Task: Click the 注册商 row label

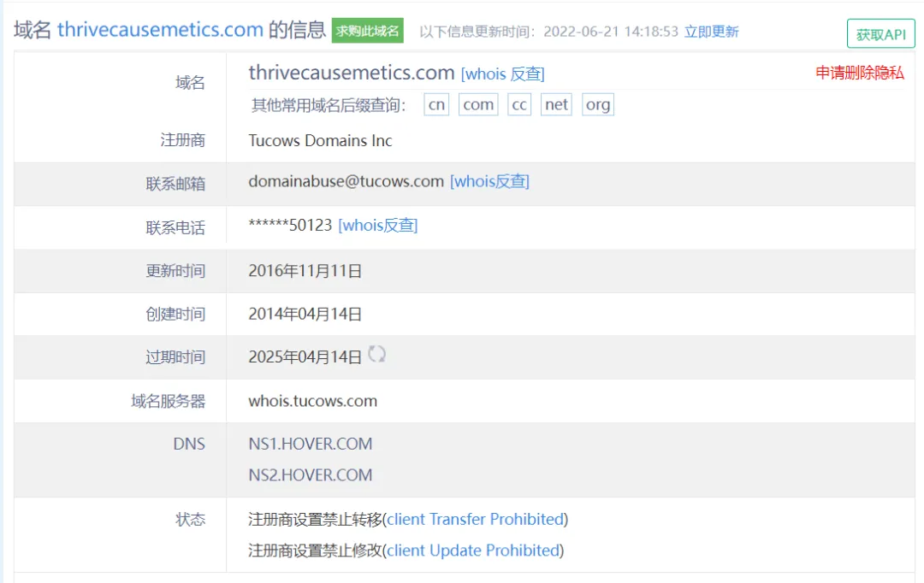Action: click(183, 140)
